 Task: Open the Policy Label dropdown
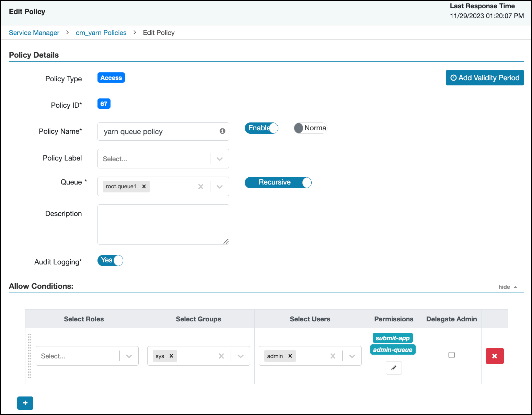[x=220, y=159]
